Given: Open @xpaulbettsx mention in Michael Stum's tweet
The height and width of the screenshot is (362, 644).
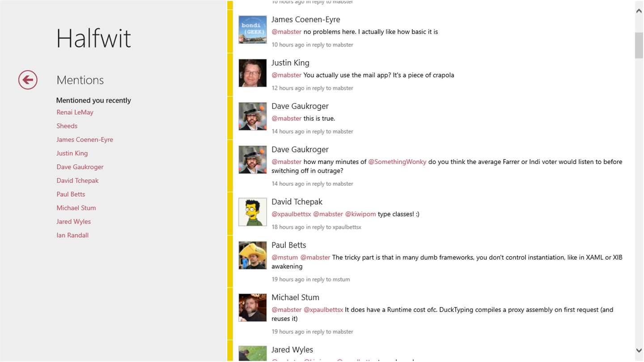Looking at the screenshot, I should tap(323, 310).
